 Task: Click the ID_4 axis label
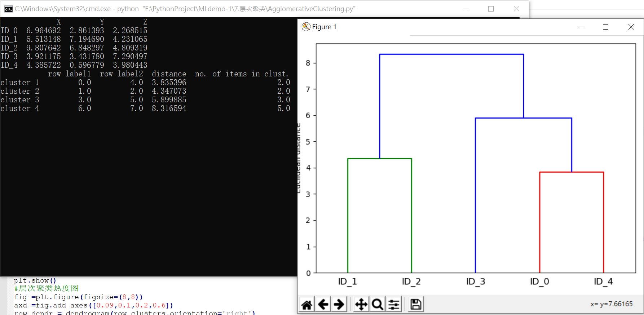604,281
